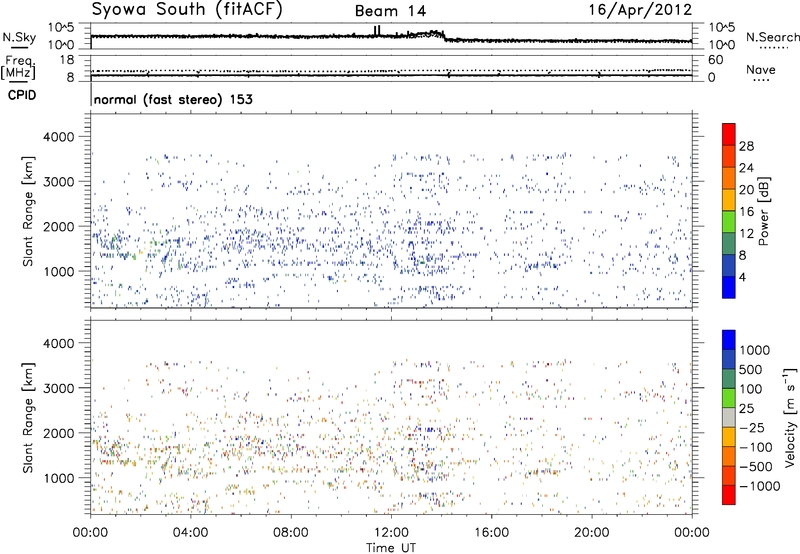This screenshot has height=554, width=800.
Task: Click the '4' label on Power color bar
Action: [742, 277]
